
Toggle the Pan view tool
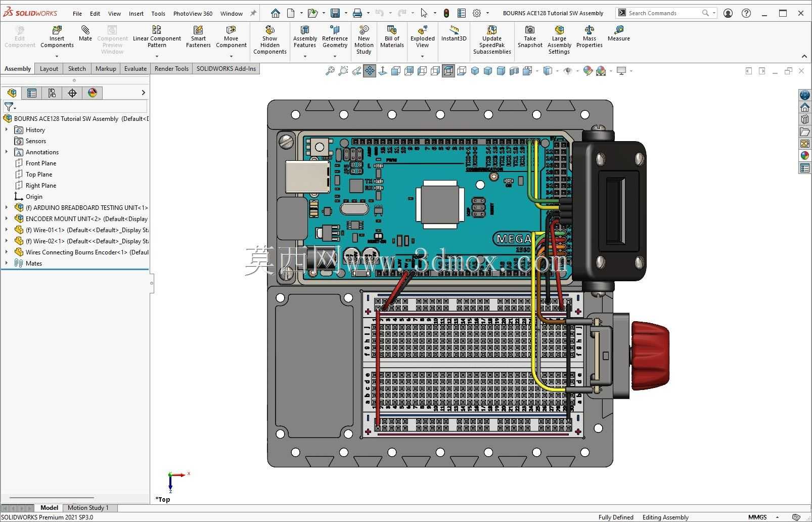click(x=370, y=71)
